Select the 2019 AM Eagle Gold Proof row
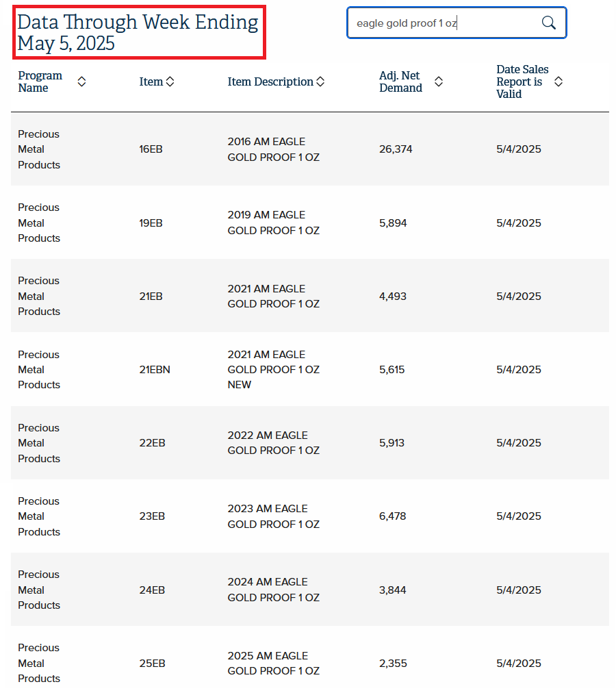This screenshot has width=616, height=693. click(310, 223)
